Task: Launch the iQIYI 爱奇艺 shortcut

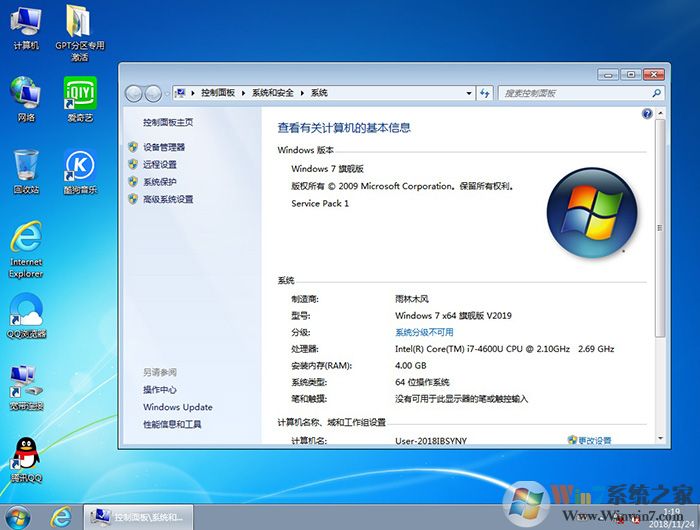Action: click(x=80, y=99)
